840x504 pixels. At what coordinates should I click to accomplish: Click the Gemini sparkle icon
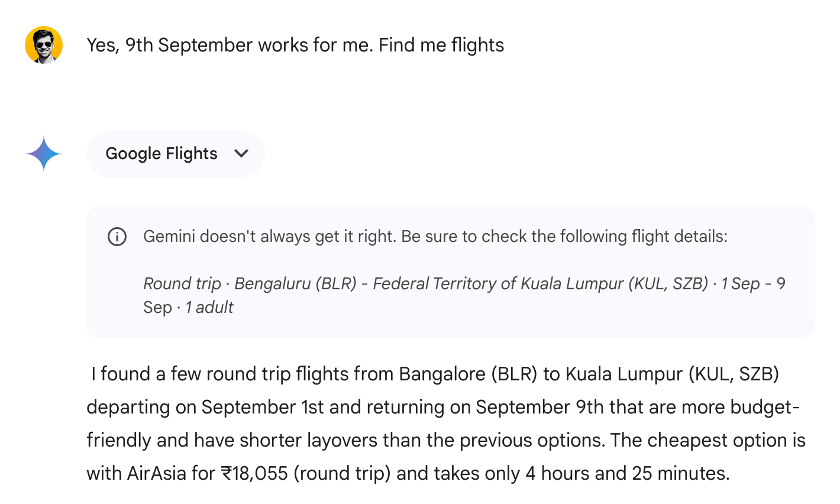(x=44, y=154)
